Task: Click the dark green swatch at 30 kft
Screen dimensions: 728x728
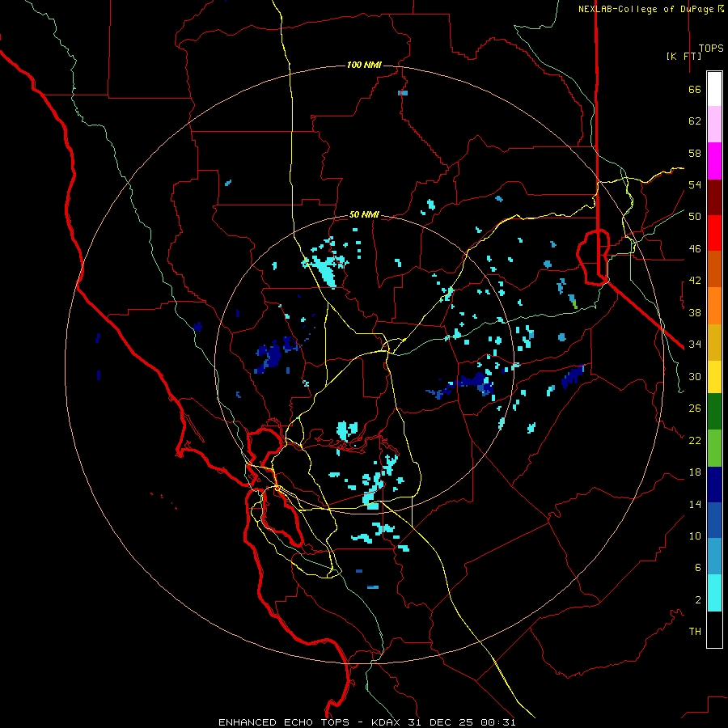Action: coord(714,412)
